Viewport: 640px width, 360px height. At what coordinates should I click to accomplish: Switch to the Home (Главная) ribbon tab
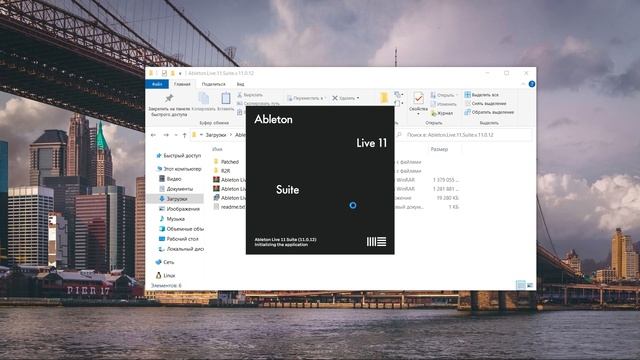point(182,84)
